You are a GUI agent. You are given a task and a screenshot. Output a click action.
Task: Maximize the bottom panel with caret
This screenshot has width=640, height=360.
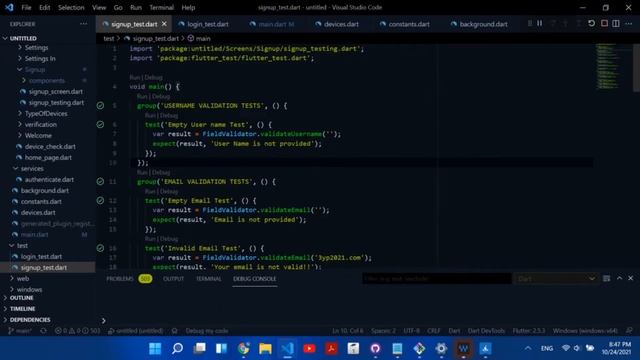click(619, 278)
